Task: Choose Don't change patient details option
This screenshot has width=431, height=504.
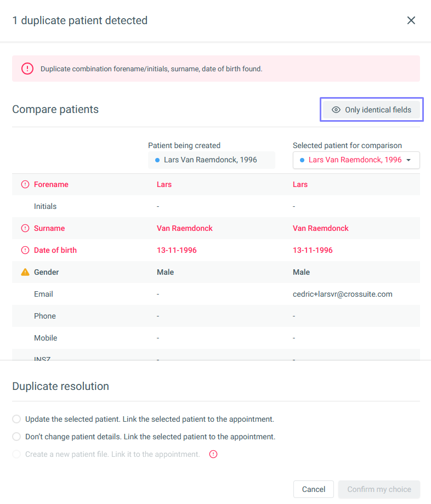Action: [16, 437]
